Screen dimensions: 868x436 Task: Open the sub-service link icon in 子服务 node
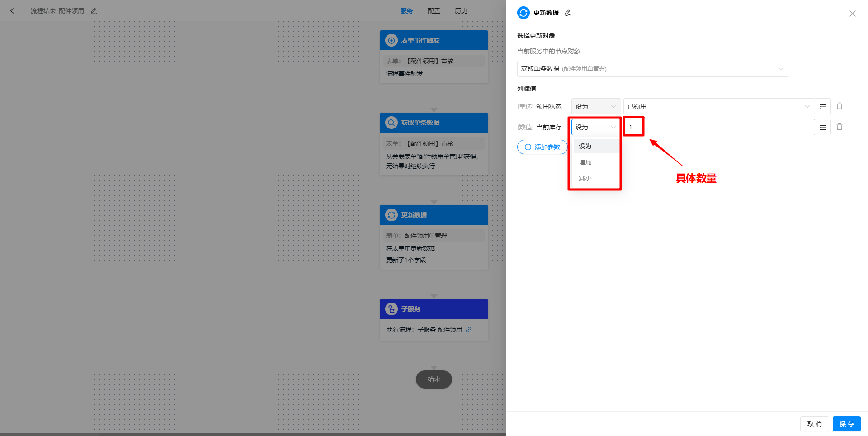pos(469,329)
